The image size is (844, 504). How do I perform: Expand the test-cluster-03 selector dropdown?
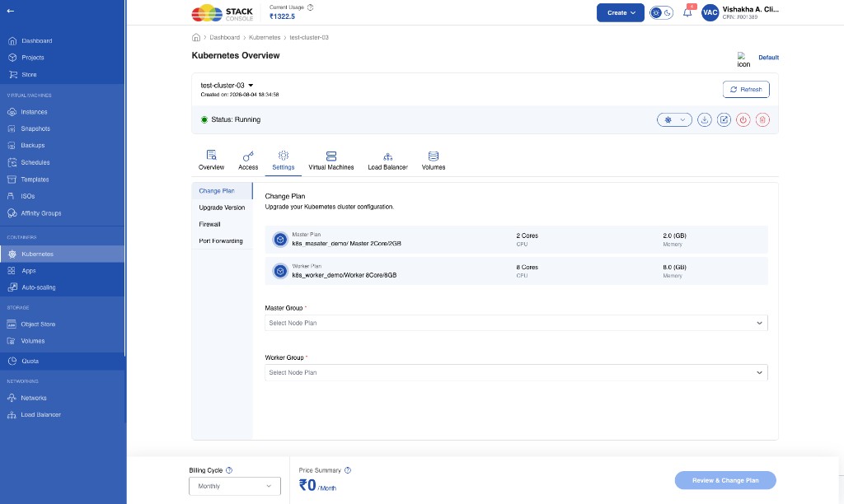coord(251,86)
